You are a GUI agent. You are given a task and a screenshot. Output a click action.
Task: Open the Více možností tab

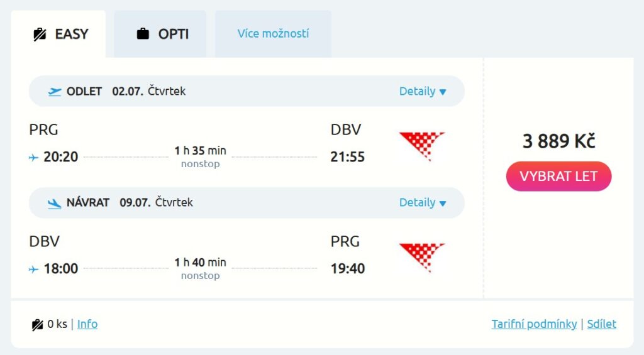273,34
